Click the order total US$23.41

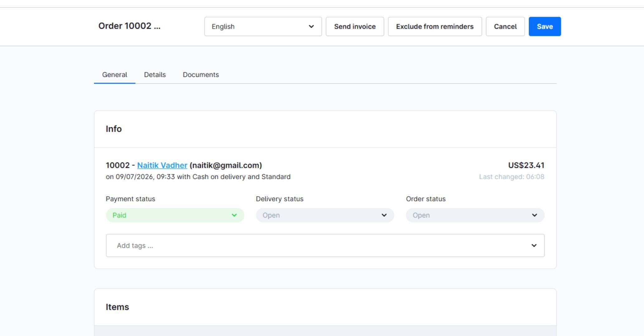(526, 165)
